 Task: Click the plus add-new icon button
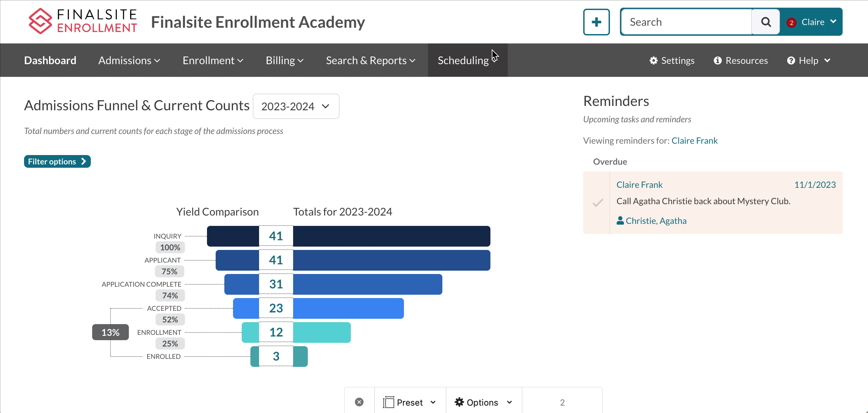coord(596,22)
